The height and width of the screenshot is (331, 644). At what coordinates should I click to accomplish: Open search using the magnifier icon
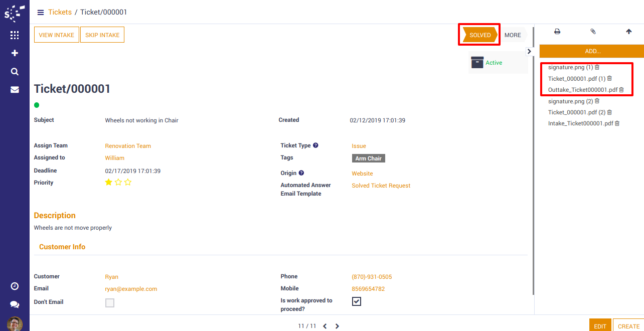(15, 72)
